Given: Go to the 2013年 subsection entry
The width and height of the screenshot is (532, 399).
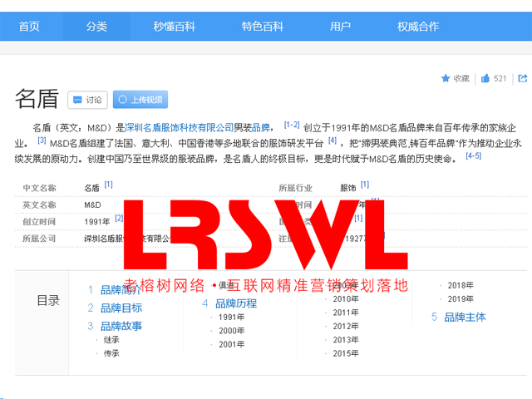Looking at the screenshot, I should (346, 339).
